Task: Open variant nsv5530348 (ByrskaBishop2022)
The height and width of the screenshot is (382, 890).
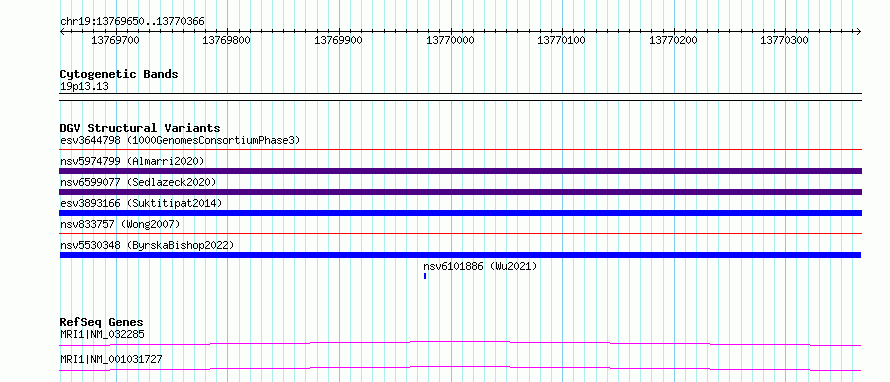Action: pos(147,245)
